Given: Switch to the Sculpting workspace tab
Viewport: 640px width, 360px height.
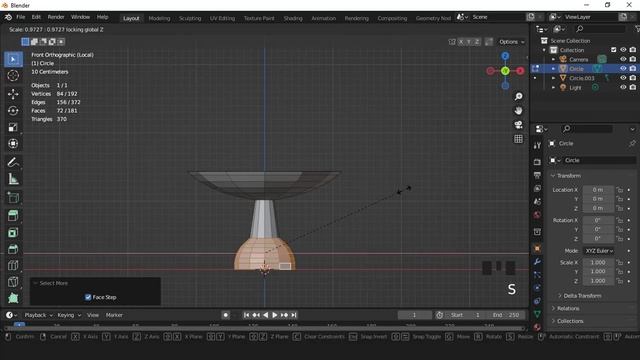Looking at the screenshot, I should click(x=190, y=18).
